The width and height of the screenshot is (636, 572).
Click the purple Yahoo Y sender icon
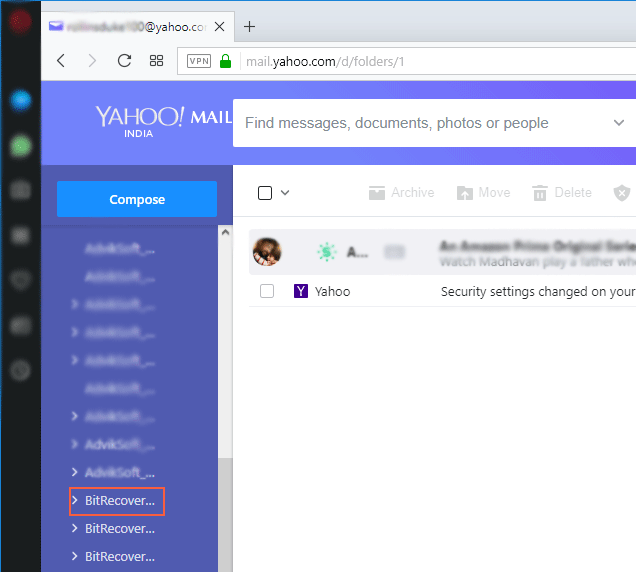click(301, 291)
